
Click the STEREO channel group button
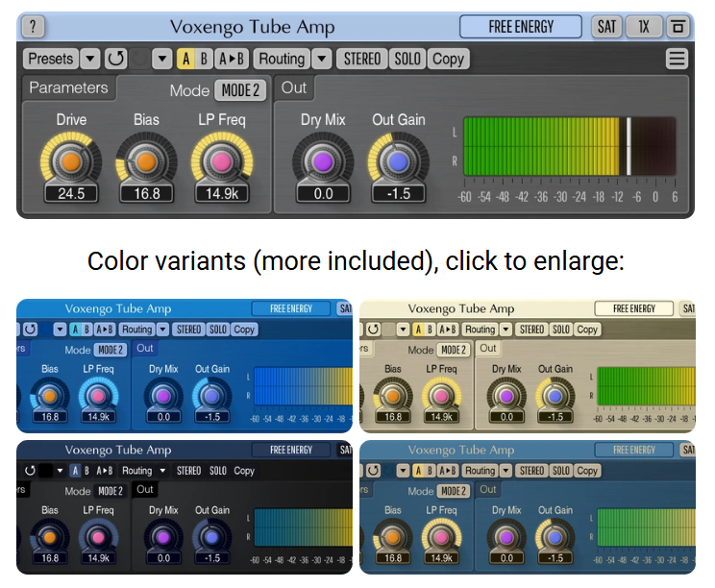tap(362, 59)
